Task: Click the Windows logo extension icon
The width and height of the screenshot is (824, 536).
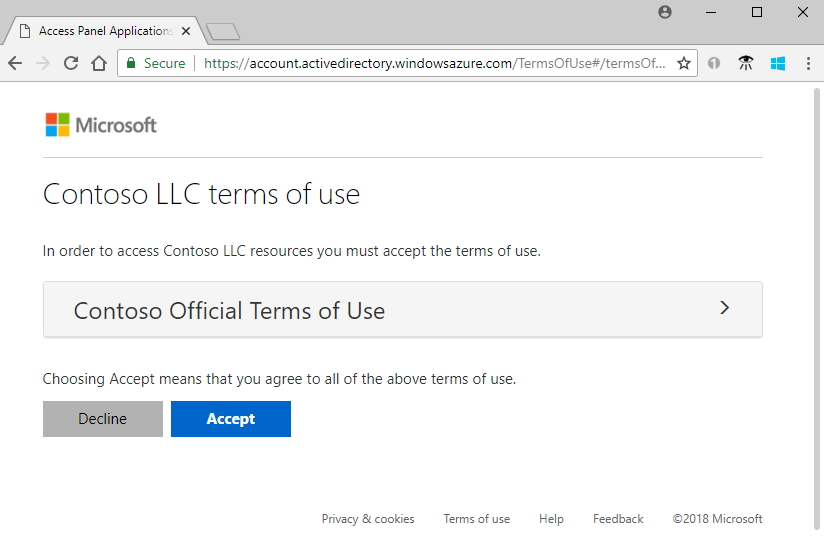Action: point(778,64)
